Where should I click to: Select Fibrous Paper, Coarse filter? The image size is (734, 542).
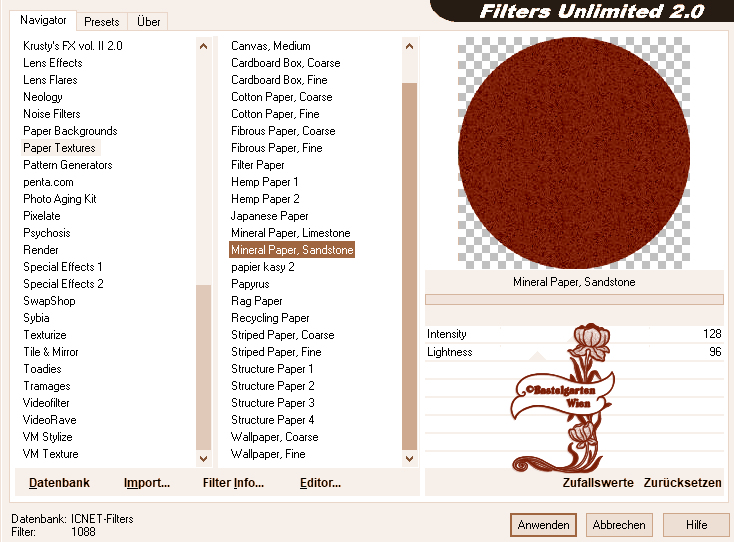click(283, 131)
